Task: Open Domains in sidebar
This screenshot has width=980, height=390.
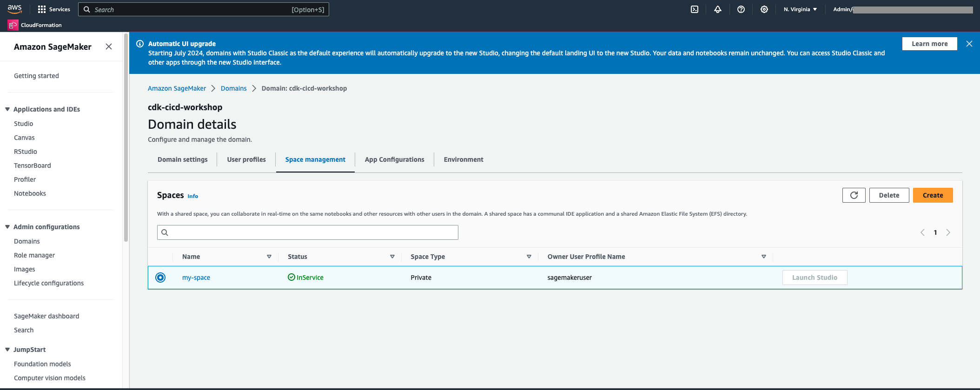Action: click(27, 241)
